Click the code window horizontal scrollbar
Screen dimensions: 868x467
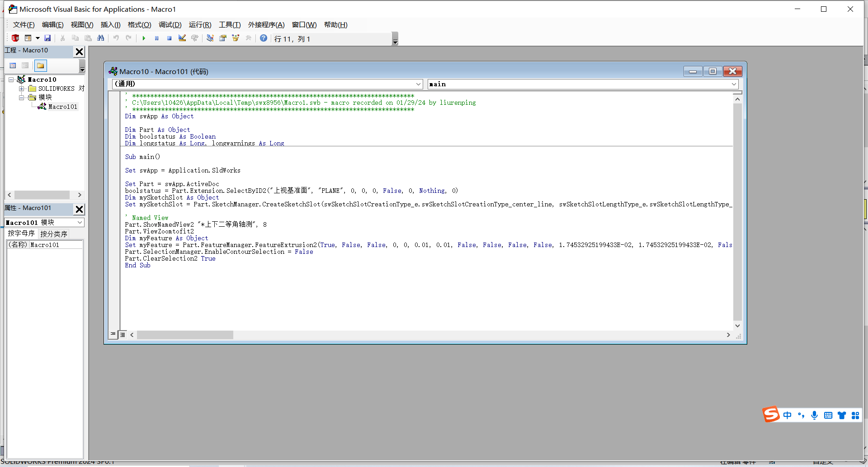click(x=185, y=335)
